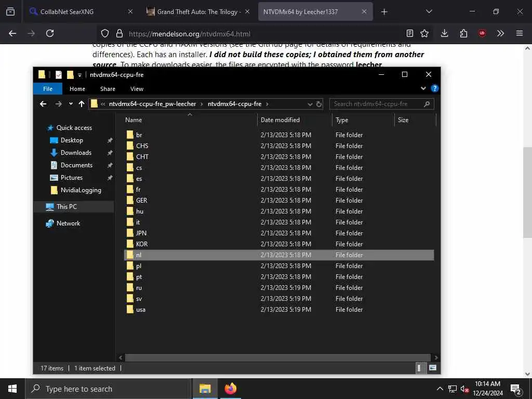Open Downloads in the navigation pane
532x399 pixels.
point(76,153)
